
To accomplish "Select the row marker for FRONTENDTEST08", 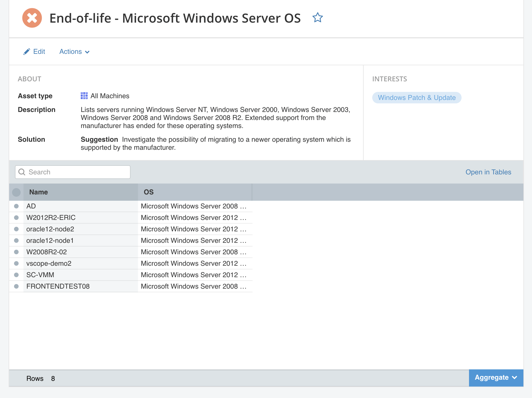I will [x=16, y=286].
